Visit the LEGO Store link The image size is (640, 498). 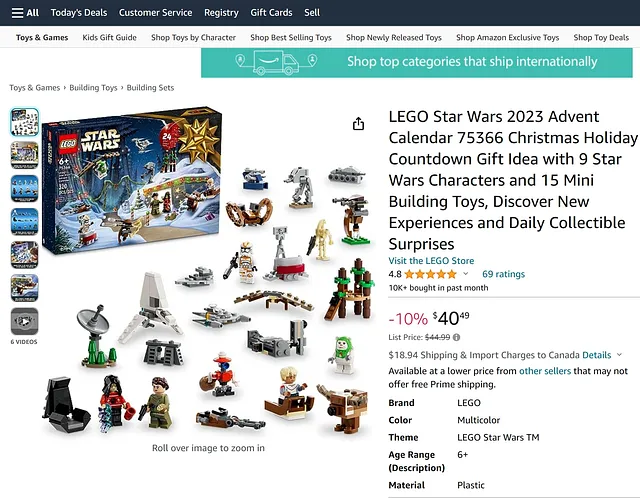coord(431,261)
